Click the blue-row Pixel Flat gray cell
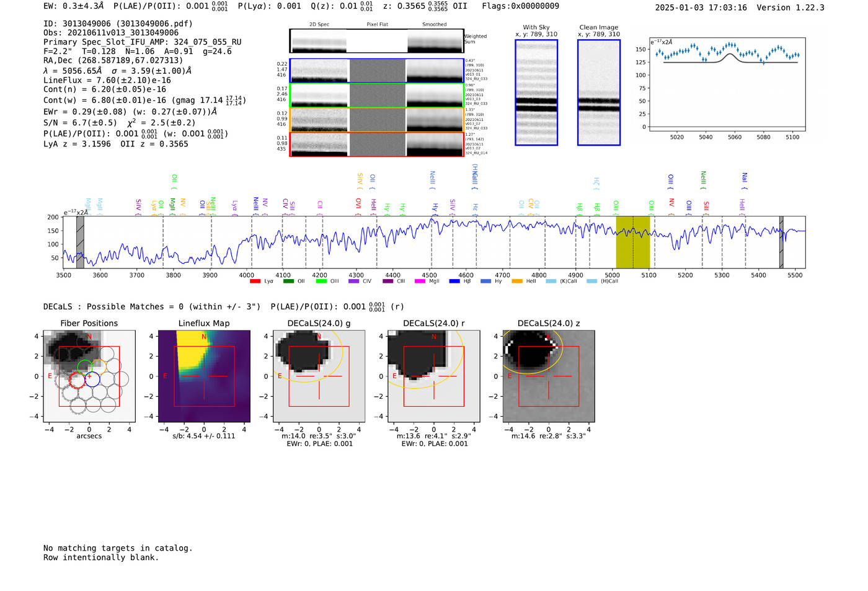Image resolution: width=868 pixels, height=591 pixels. pyautogui.click(x=377, y=71)
